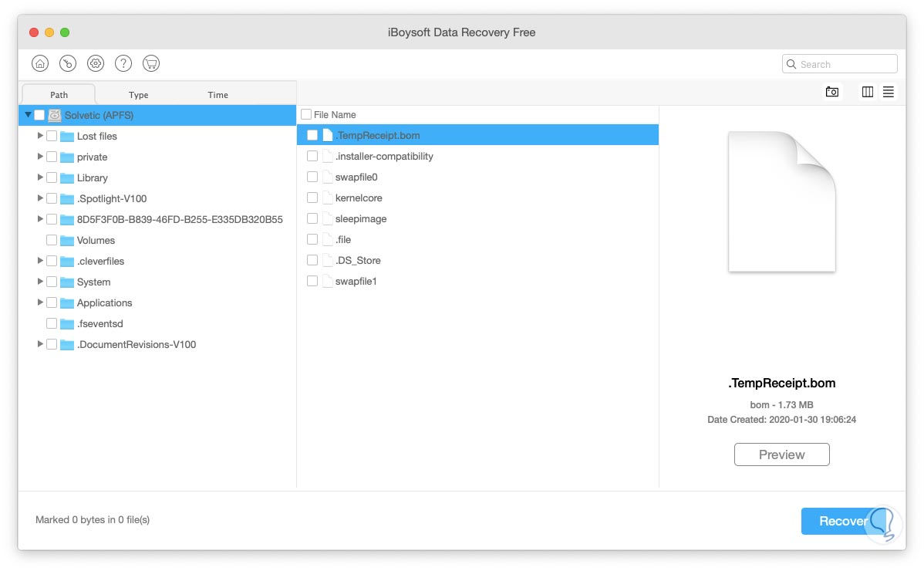
Task: Click the .fseventsd folder icon
Action: pos(67,324)
